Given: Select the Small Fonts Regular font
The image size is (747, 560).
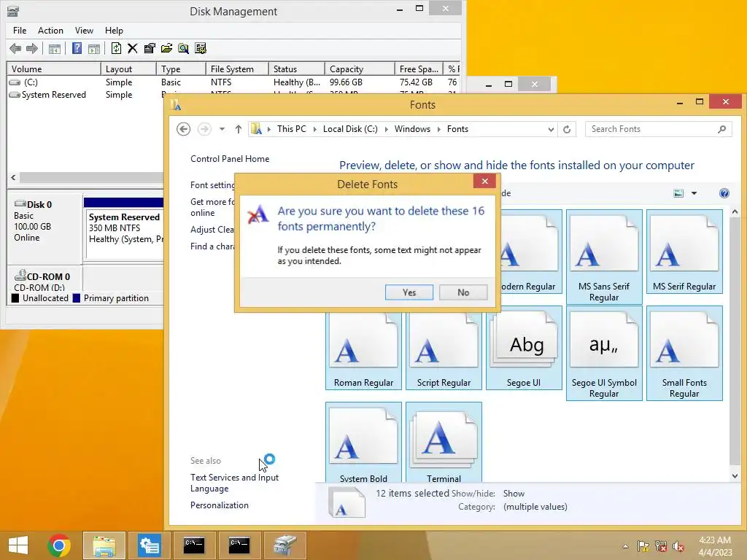Looking at the screenshot, I should coord(684,354).
